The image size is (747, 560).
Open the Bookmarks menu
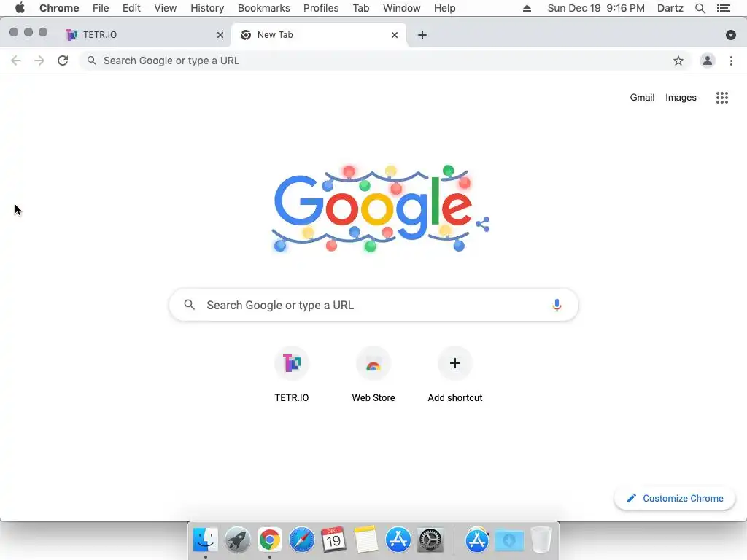[x=264, y=8]
